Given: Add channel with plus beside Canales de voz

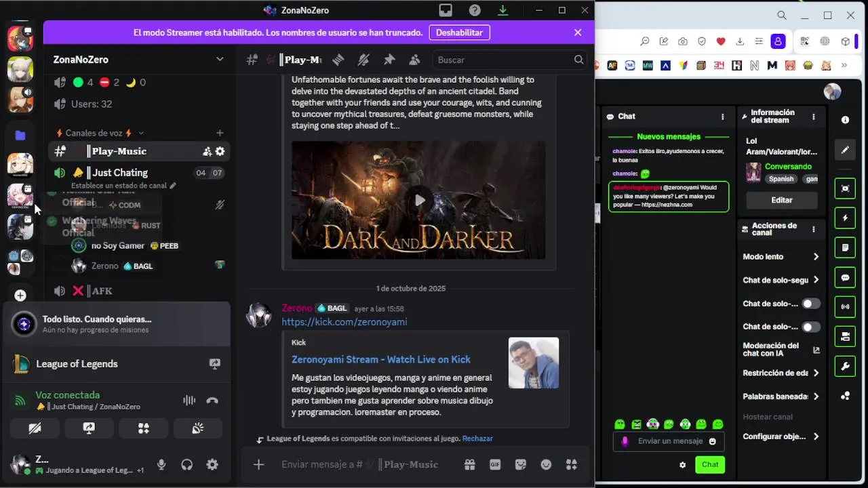Looking at the screenshot, I should (x=220, y=133).
